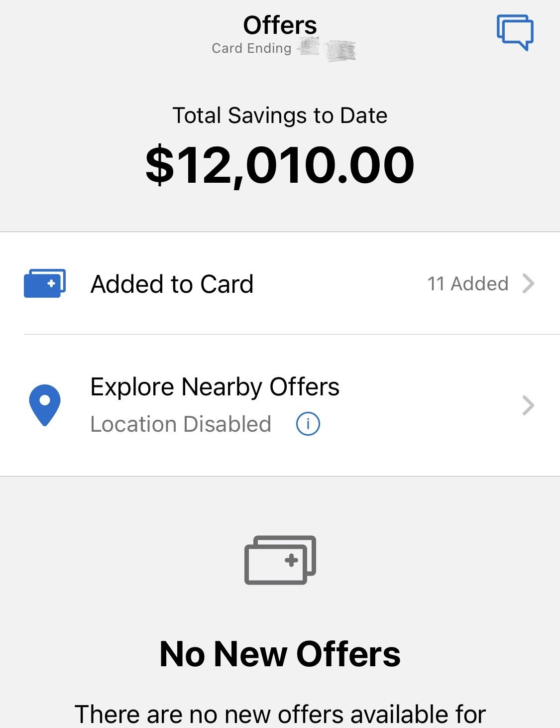This screenshot has width=560, height=728.
Task: Open the chat messages icon
Action: 515,32
